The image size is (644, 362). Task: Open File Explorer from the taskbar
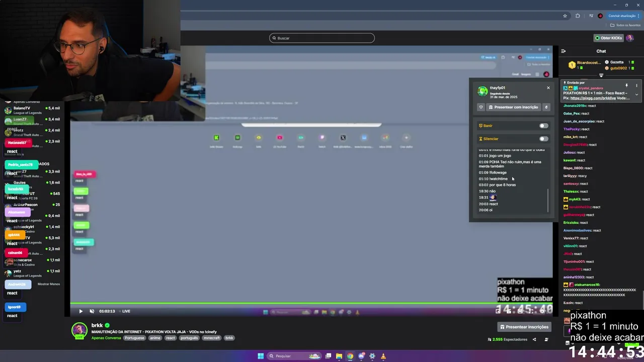(x=339, y=356)
